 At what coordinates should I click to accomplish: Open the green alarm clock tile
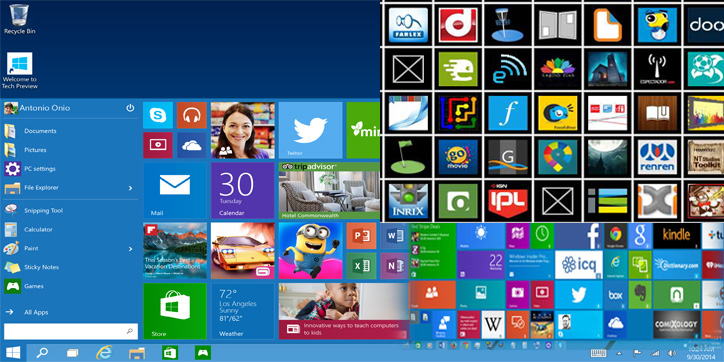pos(542,236)
